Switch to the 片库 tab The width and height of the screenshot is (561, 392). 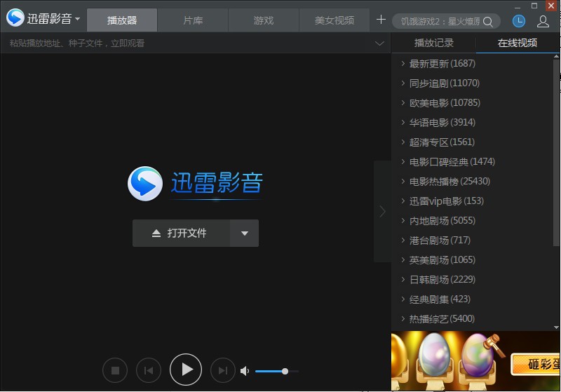click(193, 20)
